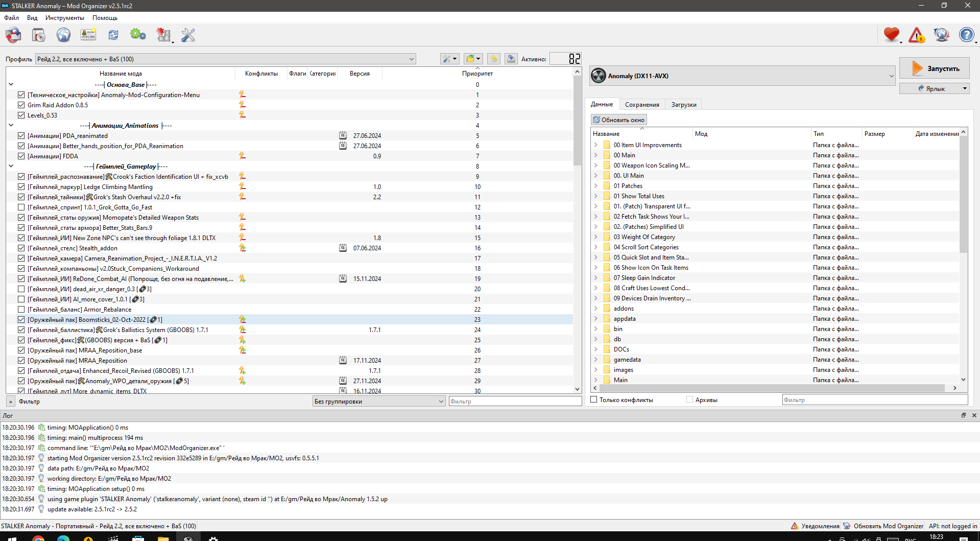Sort mod list by Приоритет column header

click(477, 74)
